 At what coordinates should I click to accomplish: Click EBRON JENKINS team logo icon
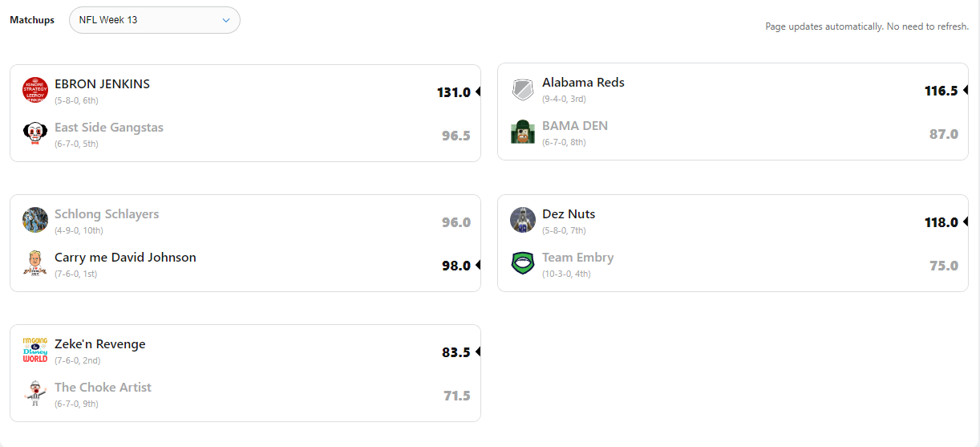click(x=35, y=90)
